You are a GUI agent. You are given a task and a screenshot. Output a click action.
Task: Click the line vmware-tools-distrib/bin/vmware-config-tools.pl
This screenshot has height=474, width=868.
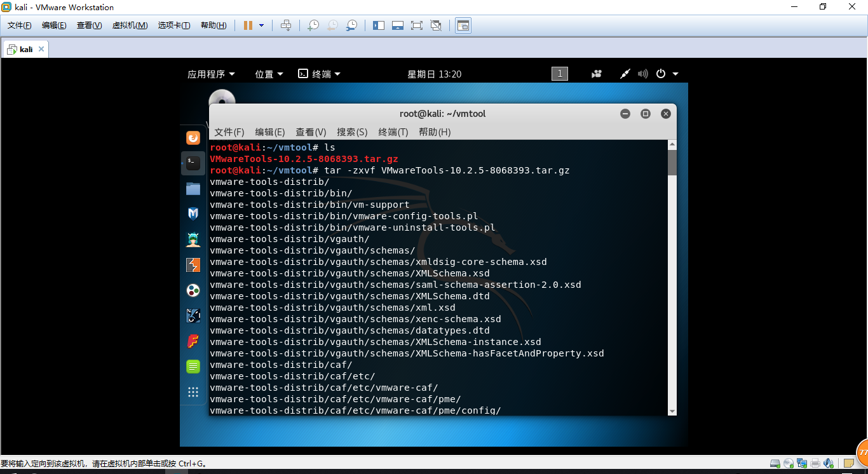point(344,216)
